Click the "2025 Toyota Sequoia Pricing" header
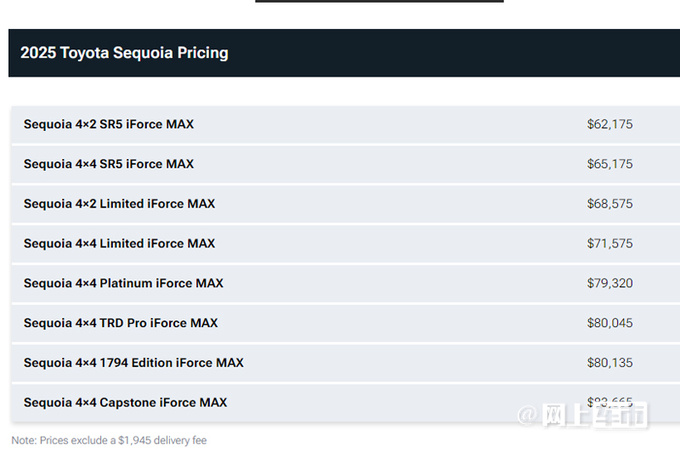Viewport: 680px width, 453px height. [124, 53]
